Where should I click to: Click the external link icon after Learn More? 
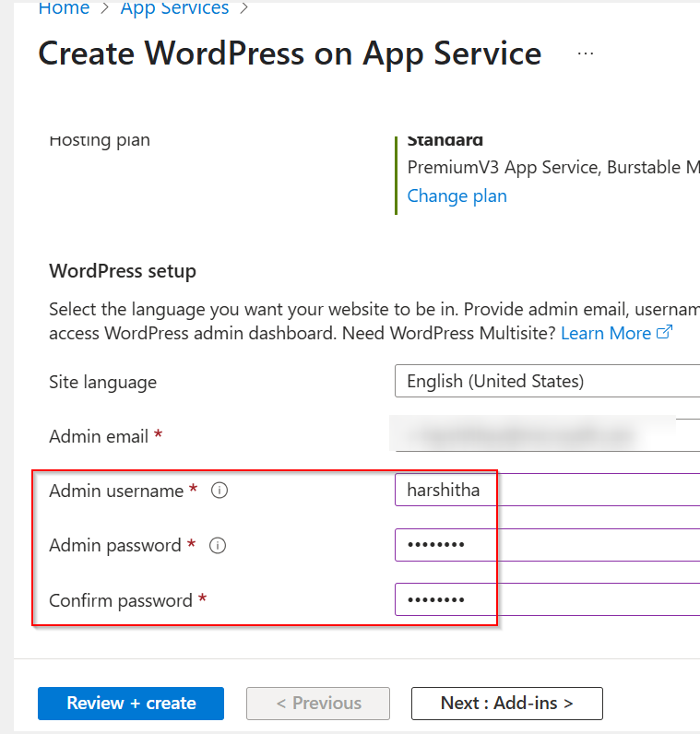(664, 332)
